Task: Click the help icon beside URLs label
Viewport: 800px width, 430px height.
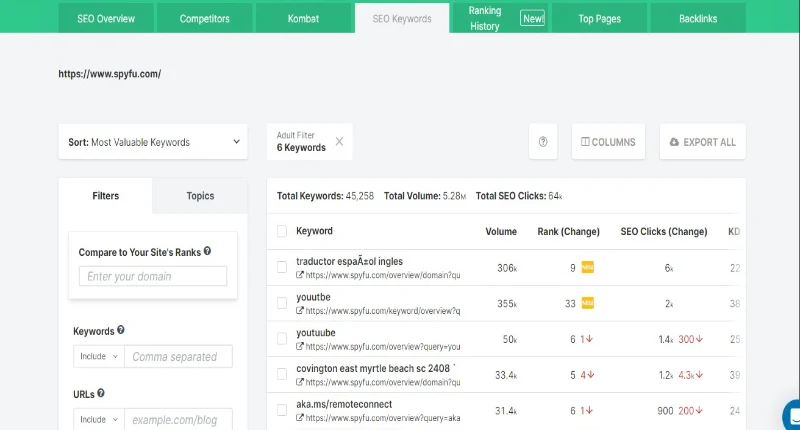Action: coord(101,393)
